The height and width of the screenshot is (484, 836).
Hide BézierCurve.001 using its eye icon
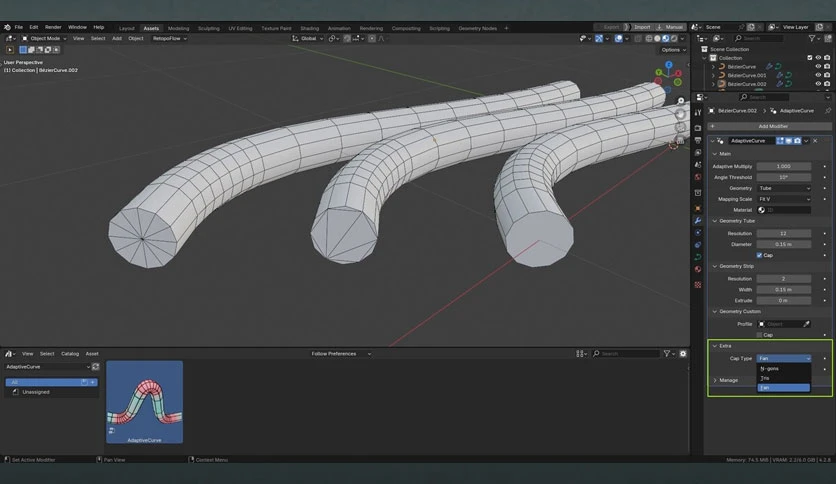click(818, 75)
